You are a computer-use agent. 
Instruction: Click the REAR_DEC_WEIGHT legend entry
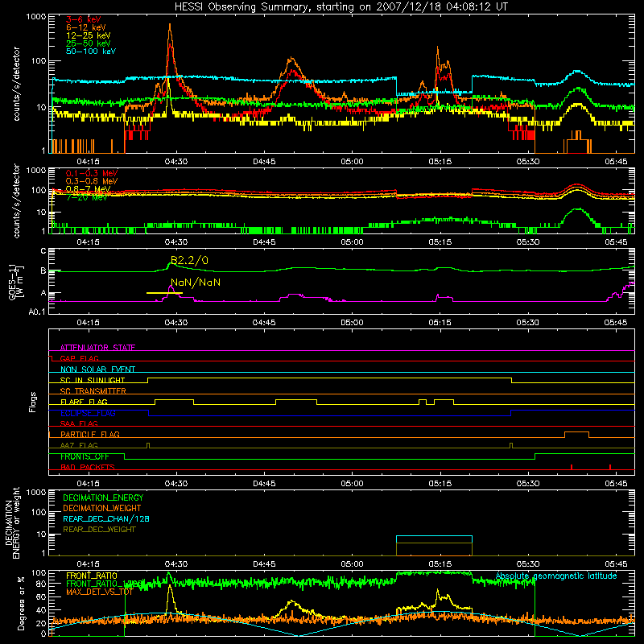tap(99, 530)
